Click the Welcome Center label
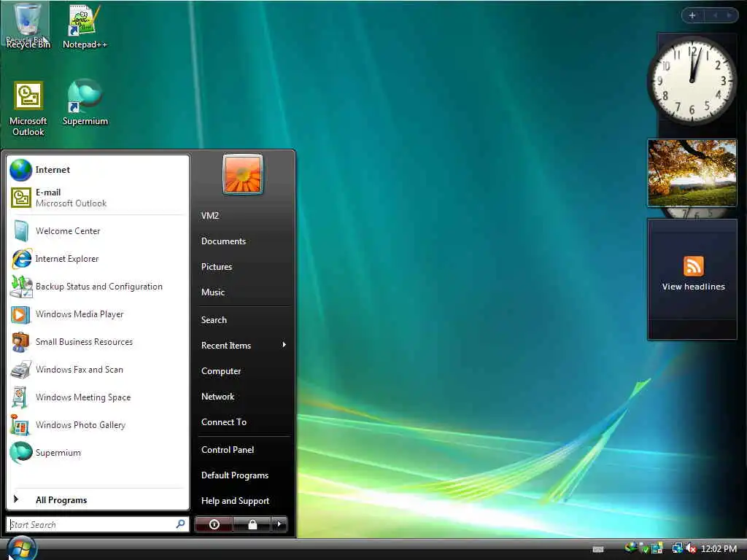This screenshot has width=747, height=560. [x=68, y=231]
